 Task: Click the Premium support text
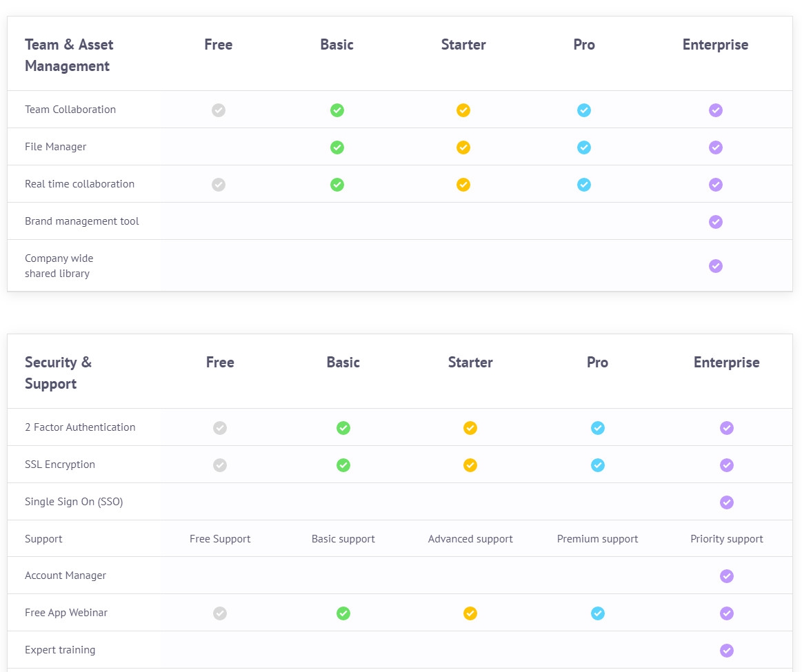tap(598, 539)
